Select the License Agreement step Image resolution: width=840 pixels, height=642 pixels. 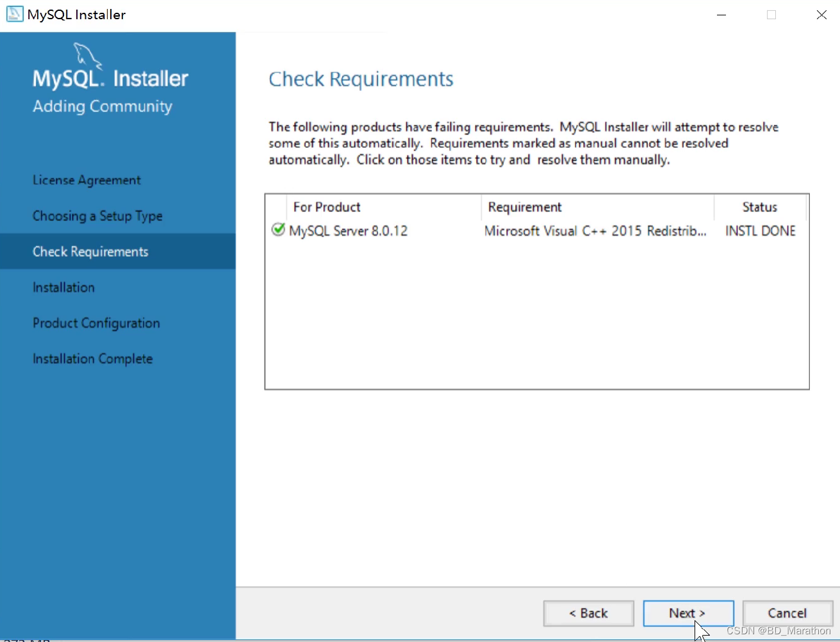click(x=86, y=180)
